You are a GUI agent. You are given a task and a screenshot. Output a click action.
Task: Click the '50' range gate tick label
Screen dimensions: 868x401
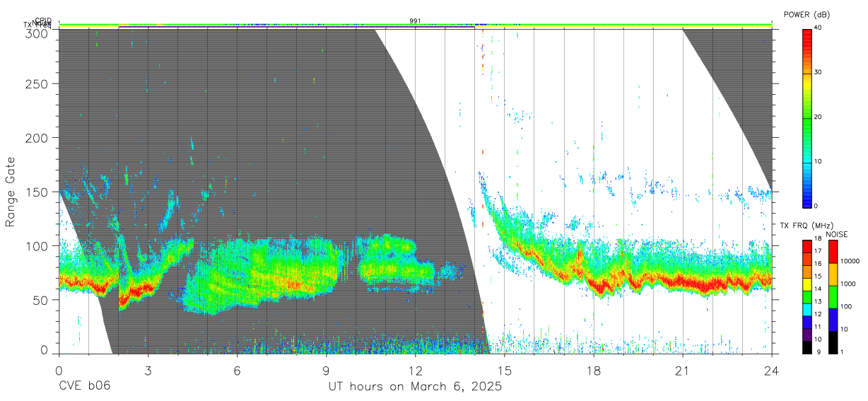(x=40, y=299)
